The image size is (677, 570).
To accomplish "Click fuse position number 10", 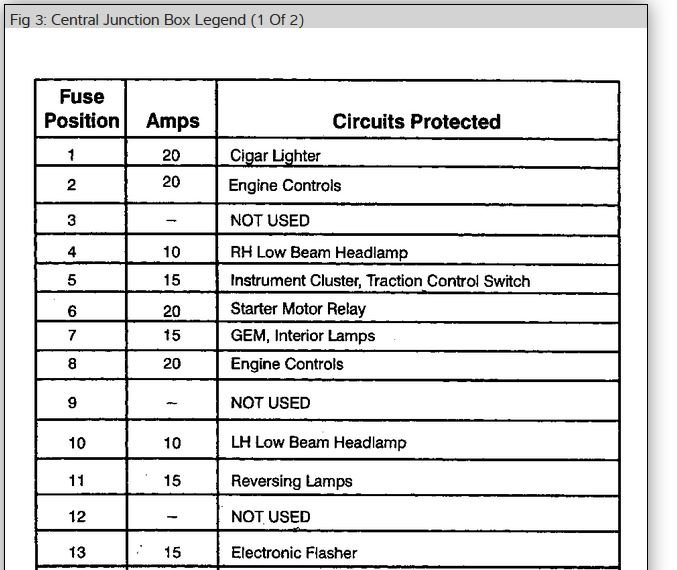I will coord(77,443).
